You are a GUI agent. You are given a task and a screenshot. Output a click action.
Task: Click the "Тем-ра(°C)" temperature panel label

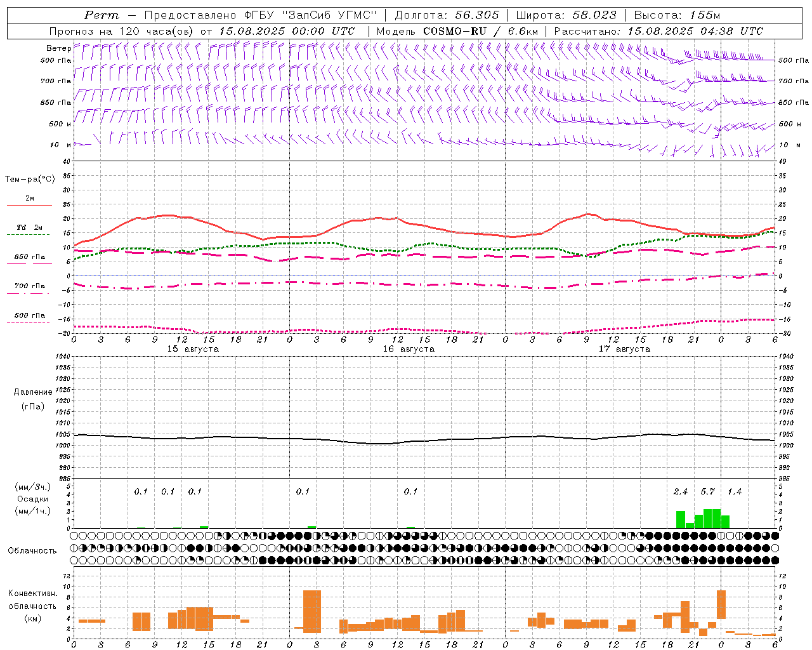click(x=30, y=180)
